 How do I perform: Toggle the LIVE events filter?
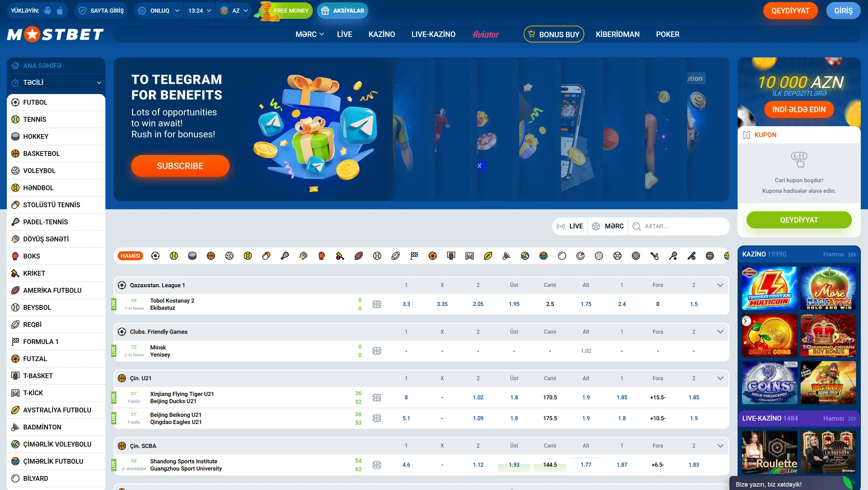coord(570,226)
